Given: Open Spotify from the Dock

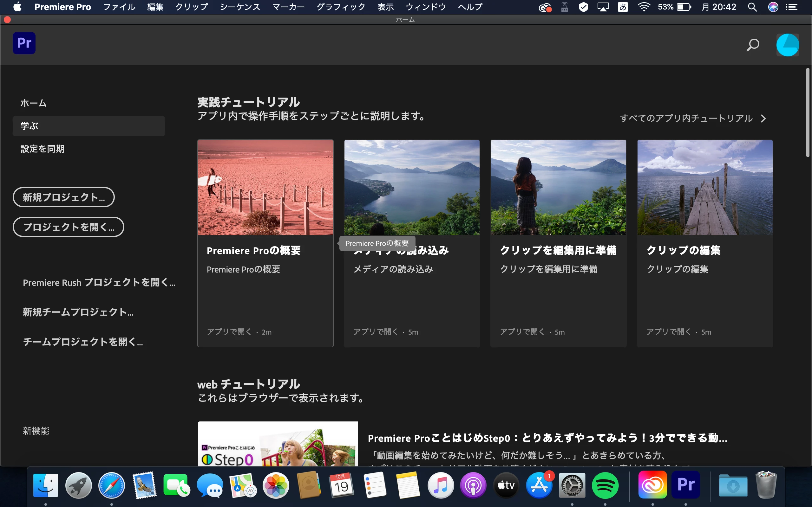Looking at the screenshot, I should click(605, 485).
